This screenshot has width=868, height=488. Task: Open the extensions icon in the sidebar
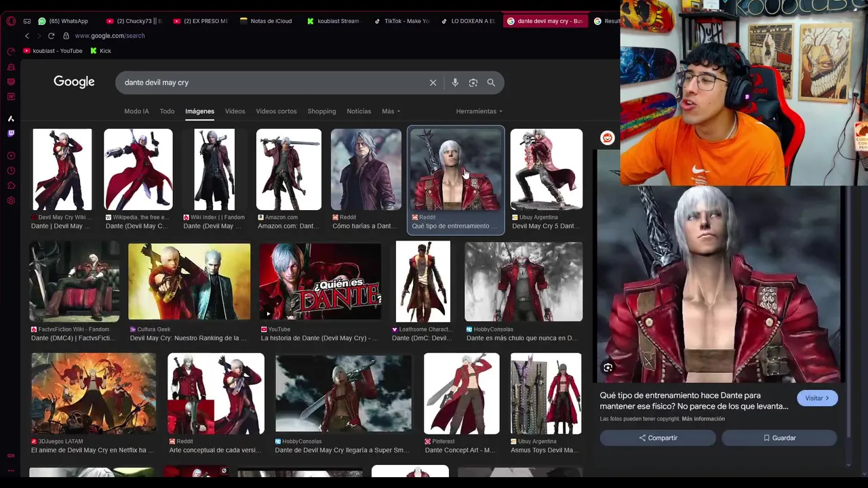11,186
